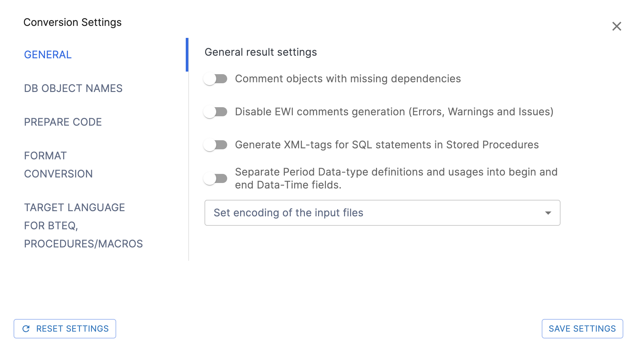Click the RESET SETTINGS button text
Viewport: 644px width, 353px height.
(72, 329)
